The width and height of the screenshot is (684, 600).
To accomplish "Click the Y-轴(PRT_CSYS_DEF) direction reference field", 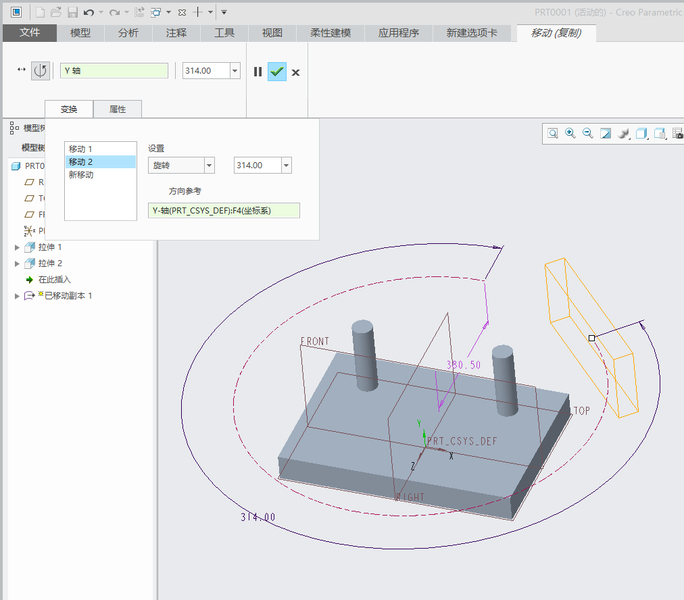I will tap(224, 211).
